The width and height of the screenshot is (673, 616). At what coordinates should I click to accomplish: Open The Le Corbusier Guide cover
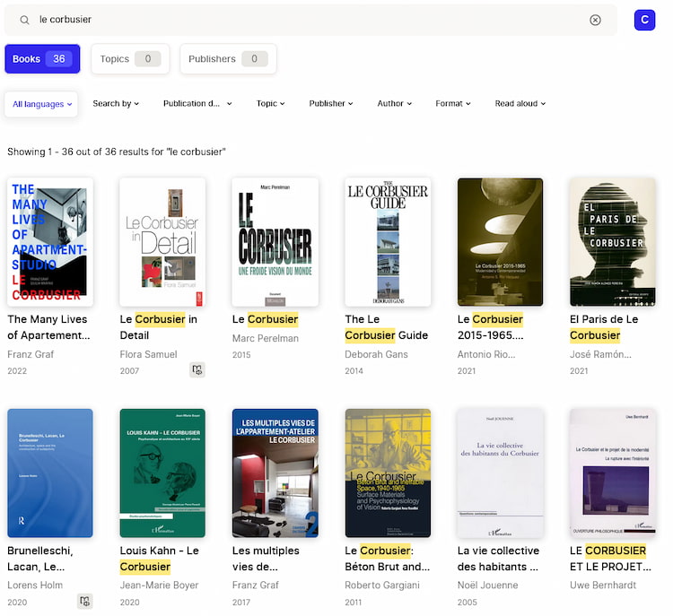(388, 242)
